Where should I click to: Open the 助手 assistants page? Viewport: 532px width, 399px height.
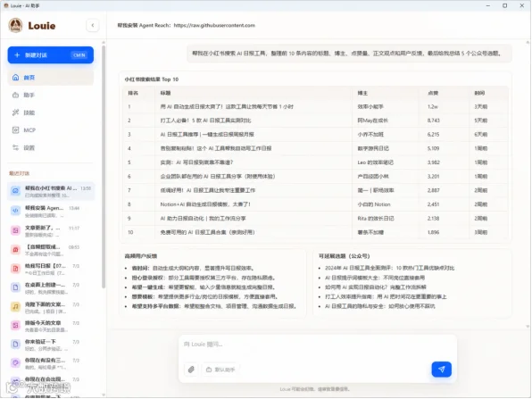(51, 95)
